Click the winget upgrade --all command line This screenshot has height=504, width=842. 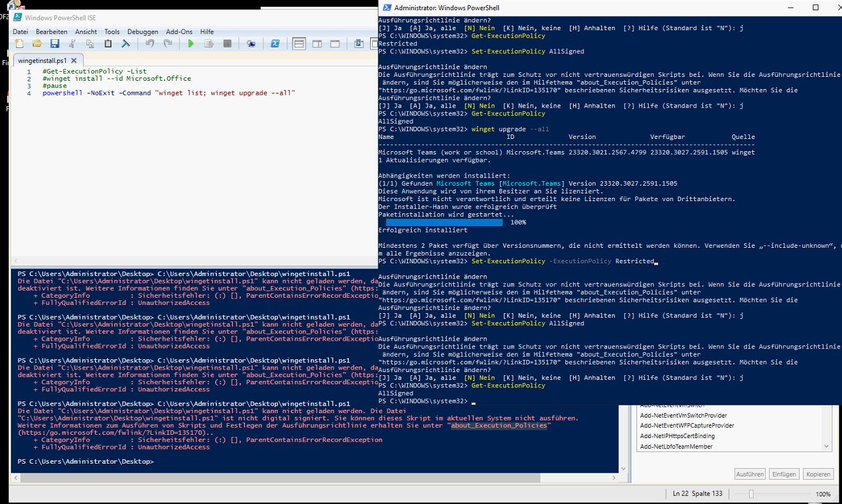[x=464, y=129]
